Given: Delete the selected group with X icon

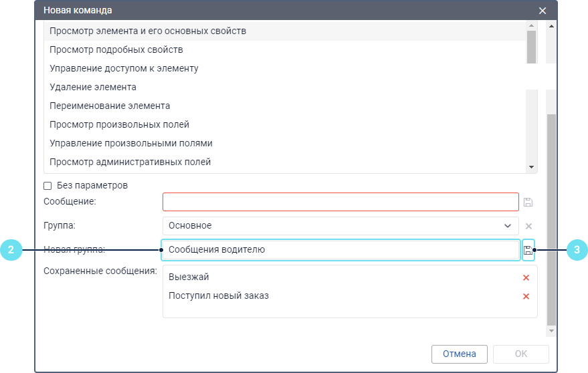Looking at the screenshot, I should pos(528,226).
